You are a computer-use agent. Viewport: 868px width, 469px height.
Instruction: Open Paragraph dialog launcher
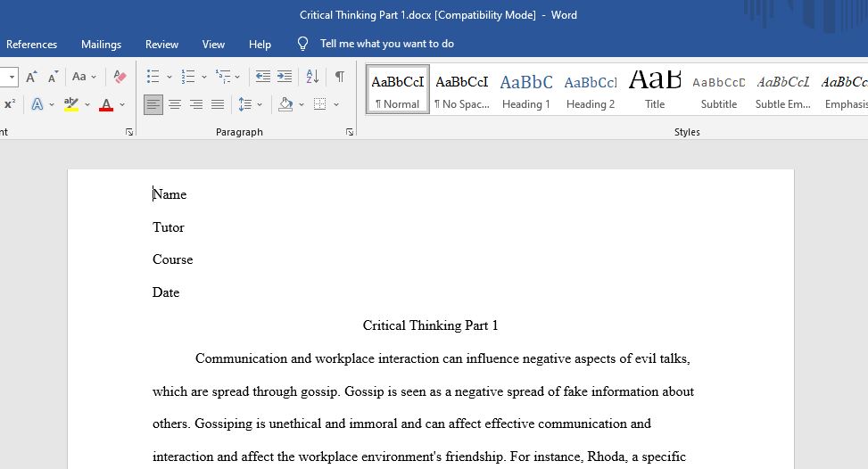click(350, 132)
